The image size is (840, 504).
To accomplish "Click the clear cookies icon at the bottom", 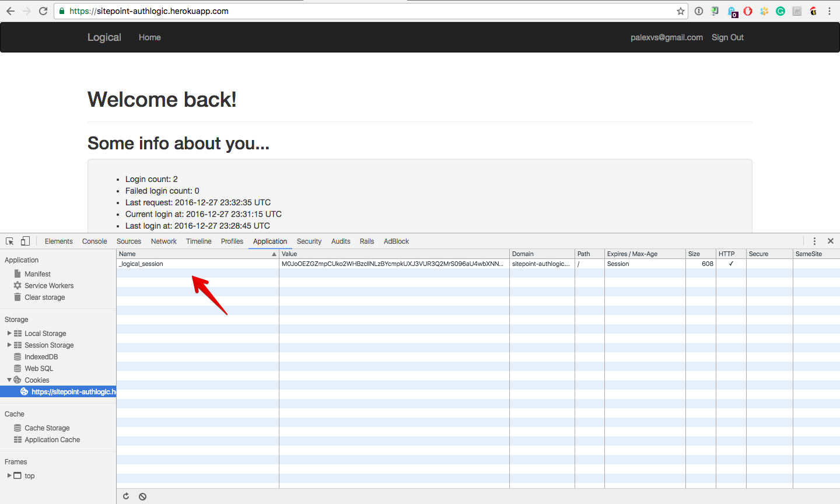I will click(x=142, y=496).
